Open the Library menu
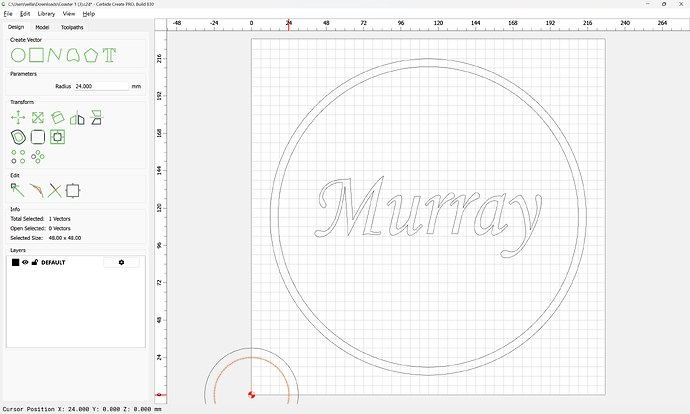 [46, 14]
